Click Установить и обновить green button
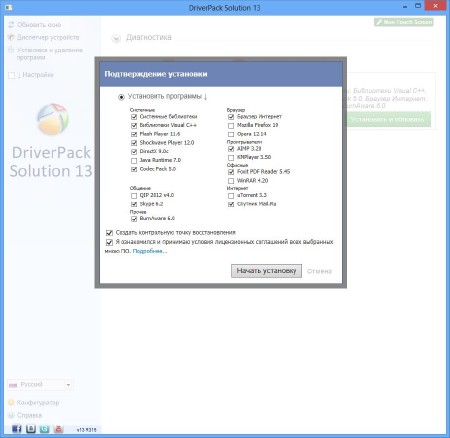 [387, 119]
